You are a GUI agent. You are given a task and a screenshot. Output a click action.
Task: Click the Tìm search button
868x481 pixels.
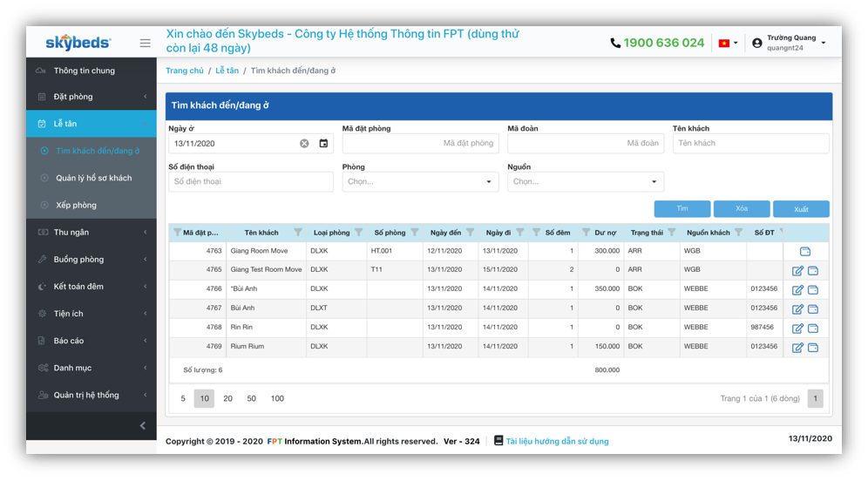click(x=682, y=209)
